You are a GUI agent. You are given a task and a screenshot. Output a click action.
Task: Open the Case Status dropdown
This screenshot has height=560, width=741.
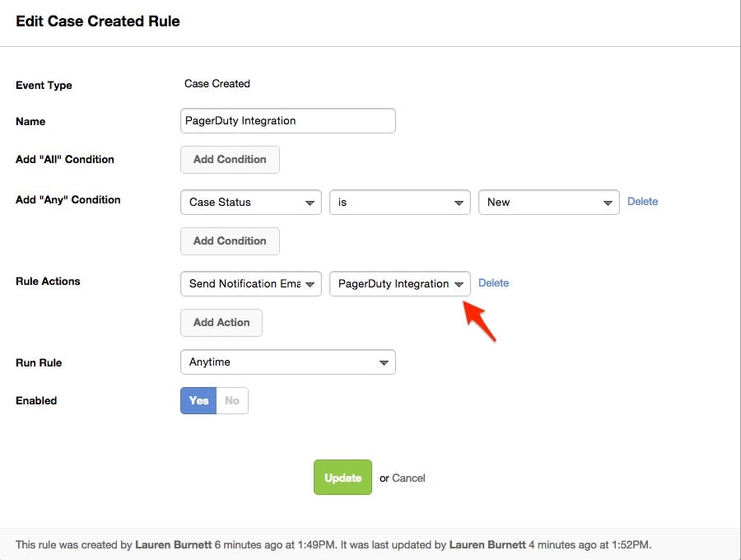(x=250, y=203)
